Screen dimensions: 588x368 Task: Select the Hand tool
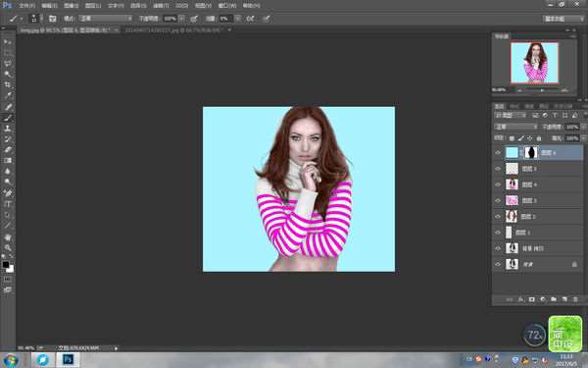[x=8, y=237]
